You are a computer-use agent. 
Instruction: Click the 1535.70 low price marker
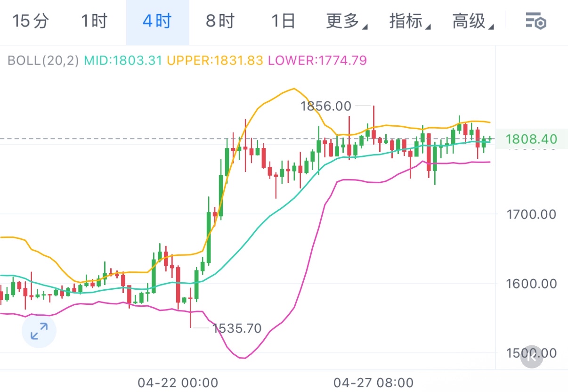pos(236,328)
